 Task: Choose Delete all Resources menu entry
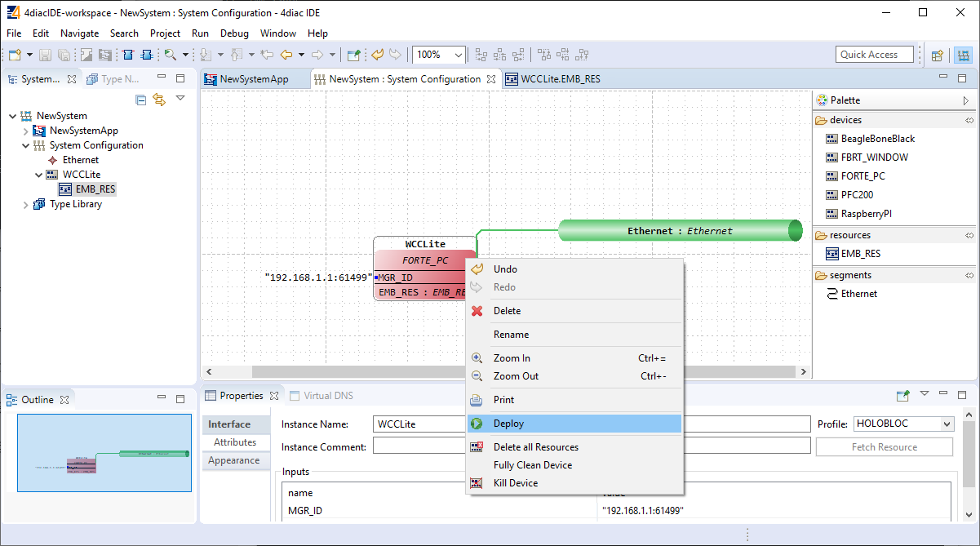tap(574, 447)
